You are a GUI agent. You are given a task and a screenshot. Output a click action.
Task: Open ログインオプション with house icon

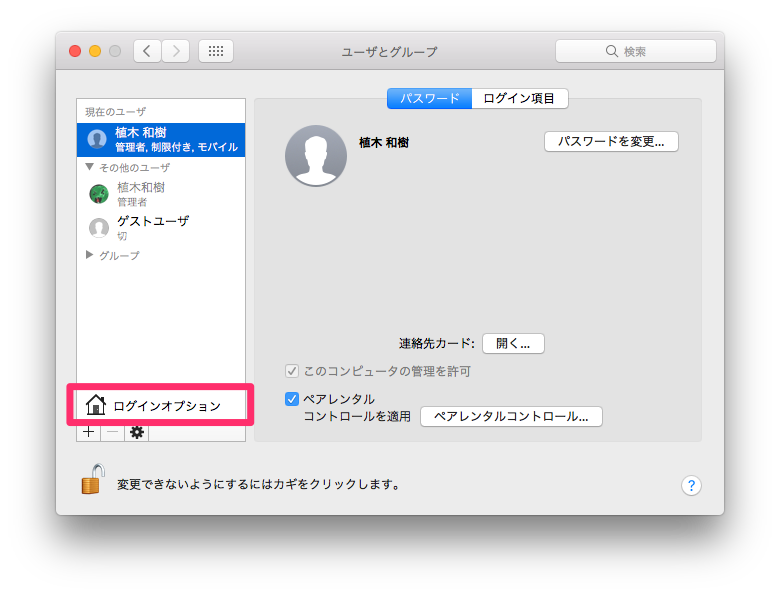click(x=161, y=405)
